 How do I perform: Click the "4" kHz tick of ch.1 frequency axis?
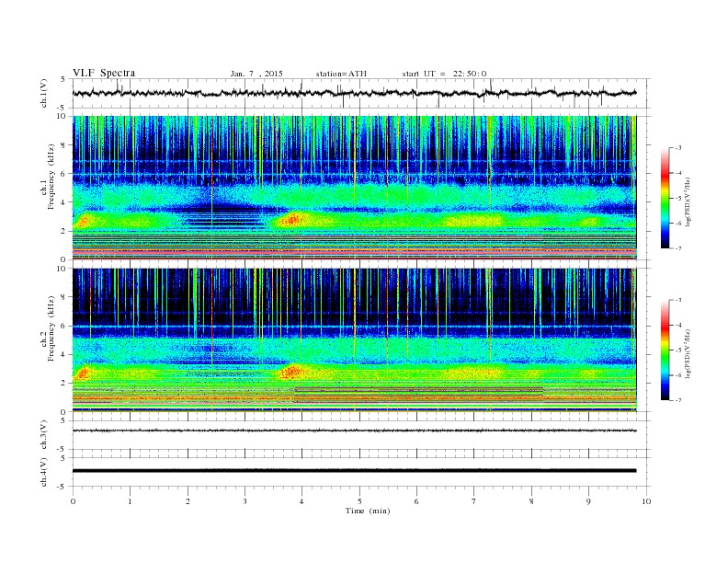pyautogui.click(x=64, y=202)
